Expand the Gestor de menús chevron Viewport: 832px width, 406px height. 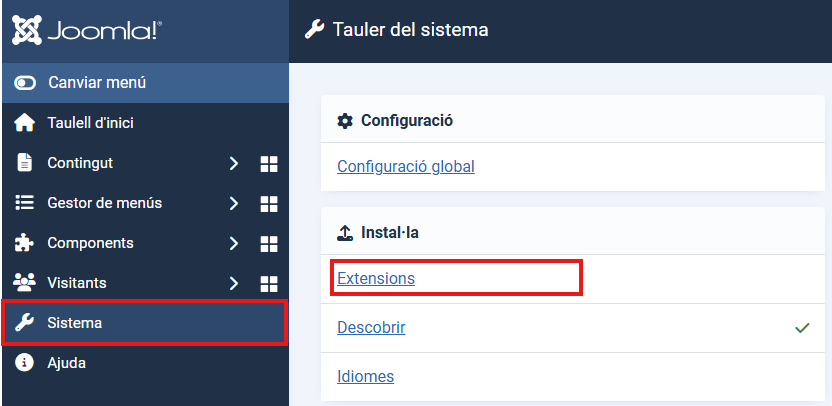pos(233,203)
